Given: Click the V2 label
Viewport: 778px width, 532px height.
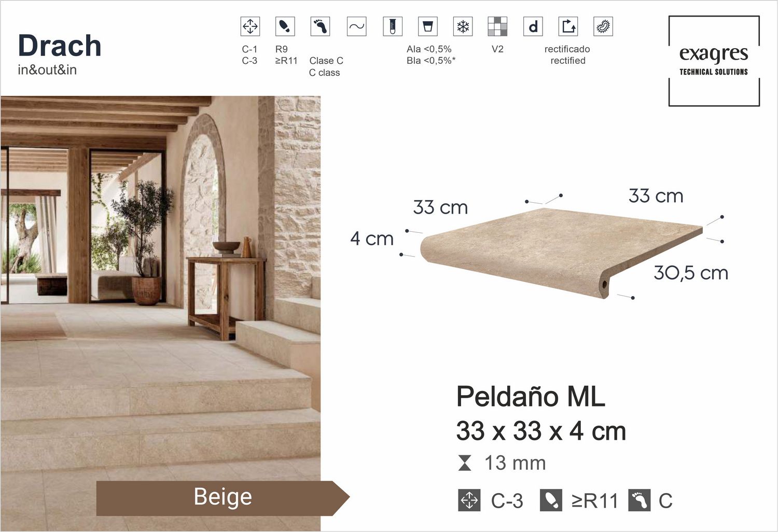Looking at the screenshot, I should coord(497,49).
